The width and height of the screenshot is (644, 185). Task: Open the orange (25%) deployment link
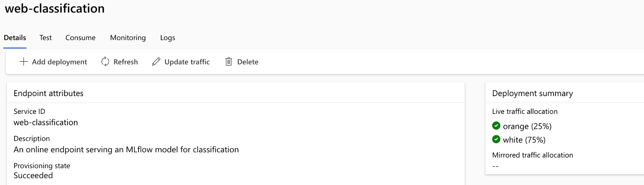tap(527, 126)
